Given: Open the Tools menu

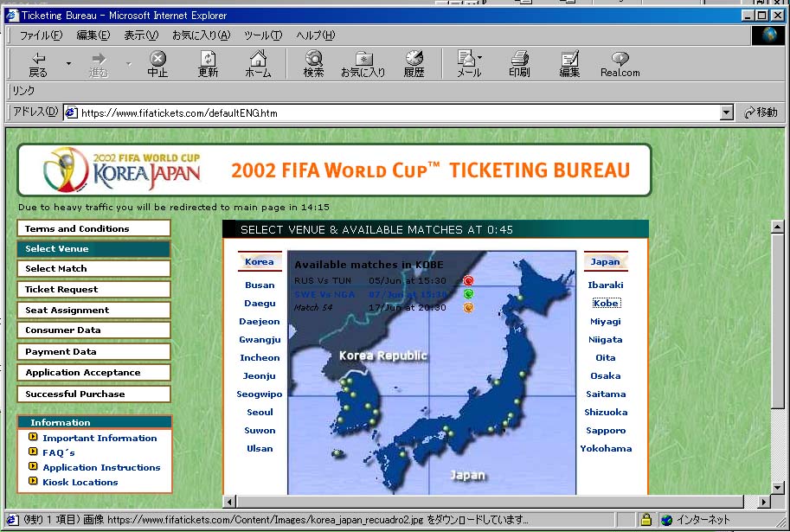Looking at the screenshot, I should tap(263, 35).
